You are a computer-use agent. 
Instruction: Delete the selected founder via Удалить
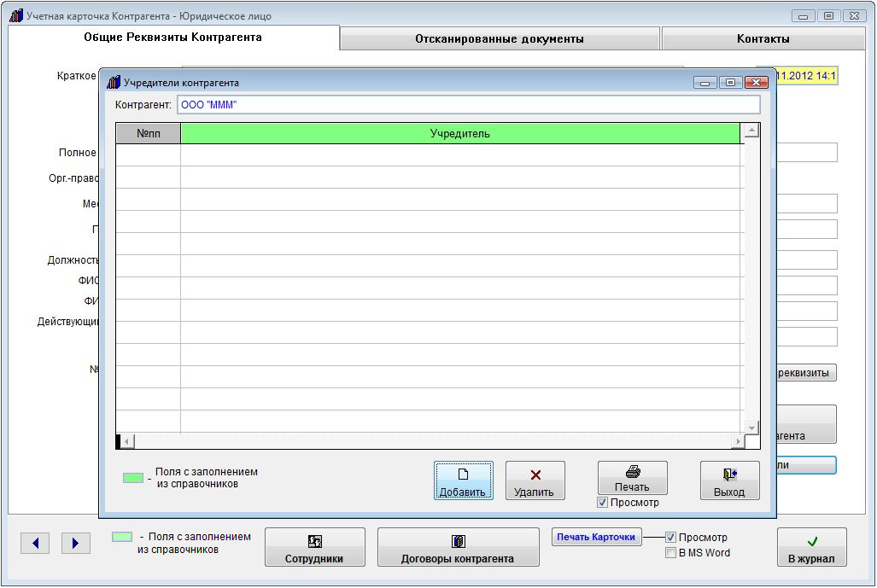pos(535,480)
